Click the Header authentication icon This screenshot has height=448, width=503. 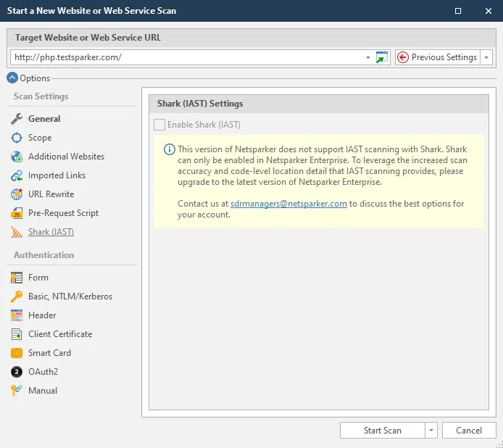(x=17, y=315)
